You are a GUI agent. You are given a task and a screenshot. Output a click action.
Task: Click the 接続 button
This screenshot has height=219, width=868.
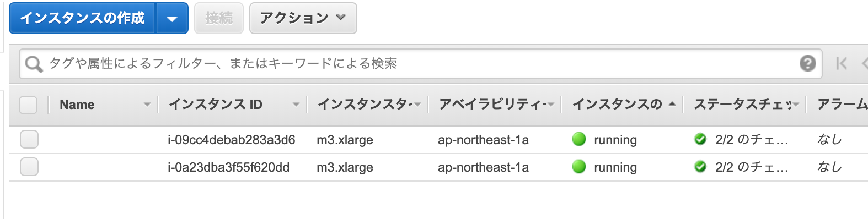coord(219,18)
